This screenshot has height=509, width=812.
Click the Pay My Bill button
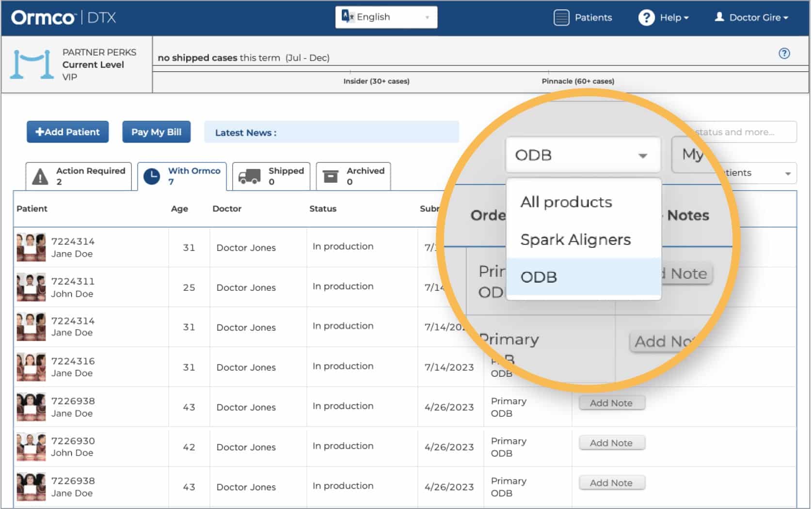pos(156,132)
